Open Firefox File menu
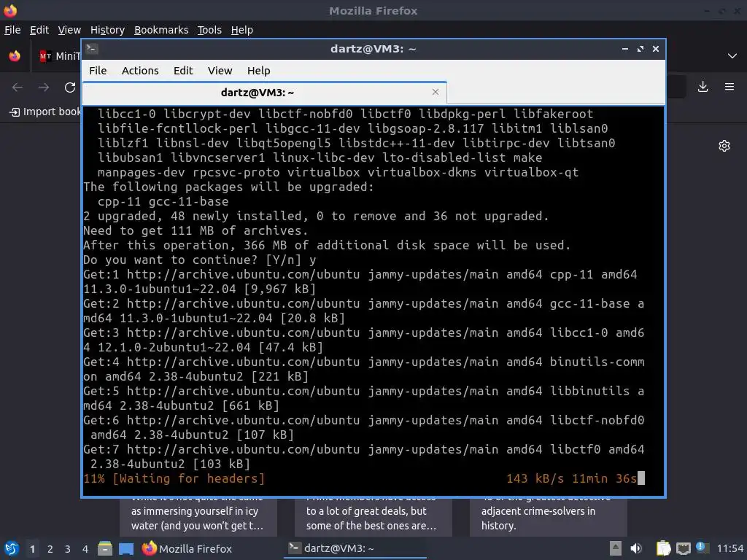This screenshot has width=747, height=560. [x=12, y=30]
